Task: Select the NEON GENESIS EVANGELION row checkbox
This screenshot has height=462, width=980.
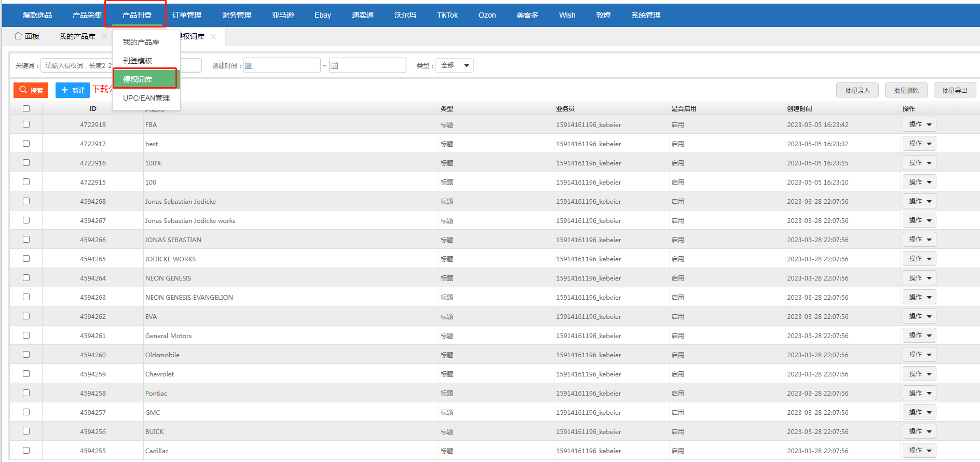Action: coord(26,297)
